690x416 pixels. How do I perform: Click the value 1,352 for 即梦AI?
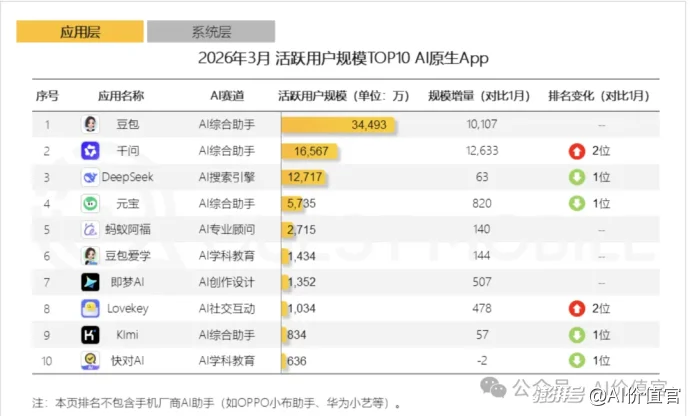pyautogui.click(x=301, y=282)
